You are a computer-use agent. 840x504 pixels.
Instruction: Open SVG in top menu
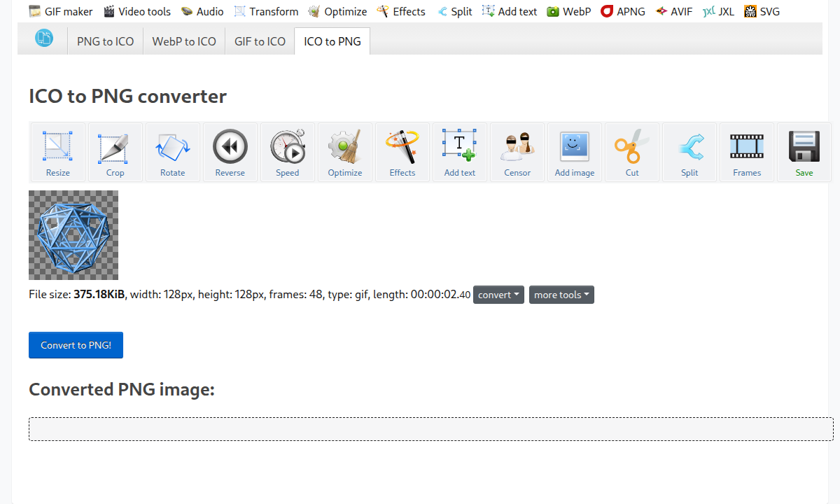(x=762, y=11)
